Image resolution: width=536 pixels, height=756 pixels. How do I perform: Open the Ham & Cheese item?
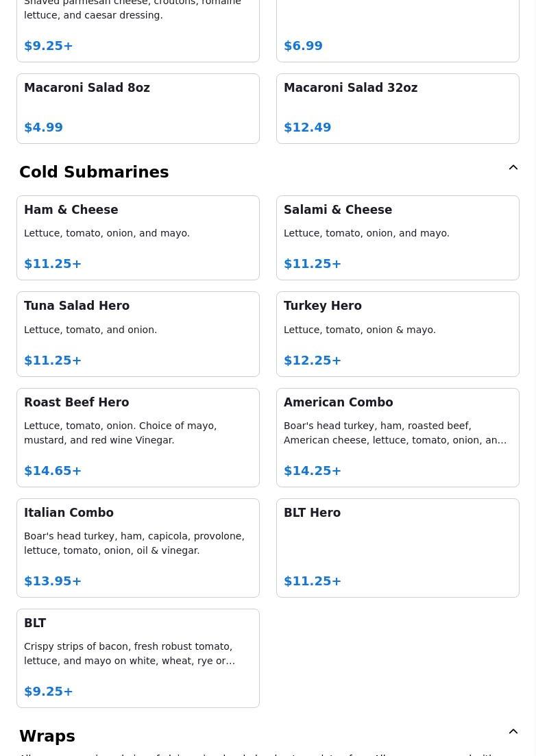[x=138, y=237]
